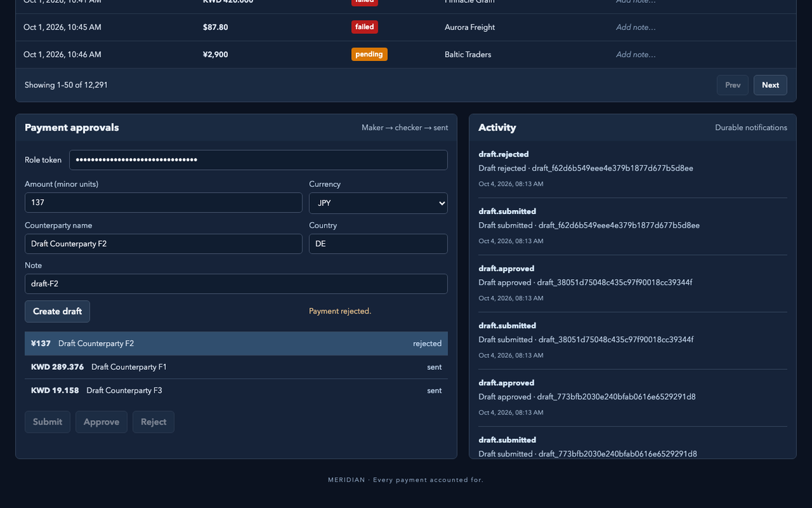The image size is (812, 508).
Task: Click the Submit button
Action: 47,422
